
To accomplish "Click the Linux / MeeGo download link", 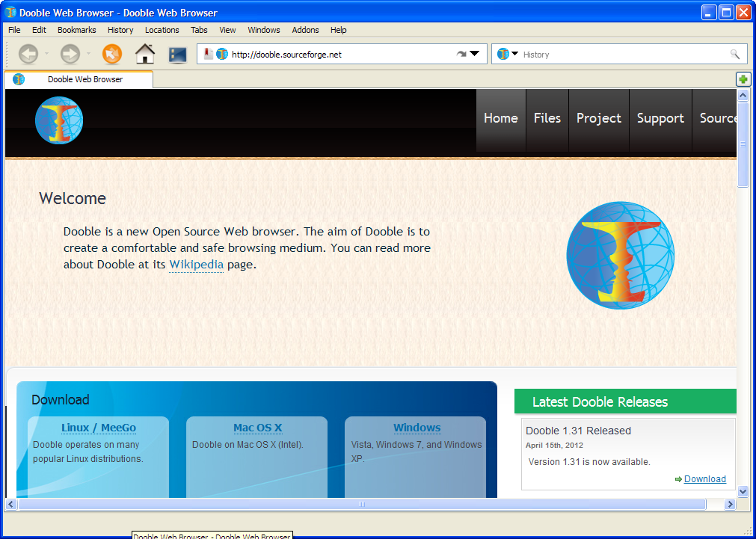I will coord(99,428).
